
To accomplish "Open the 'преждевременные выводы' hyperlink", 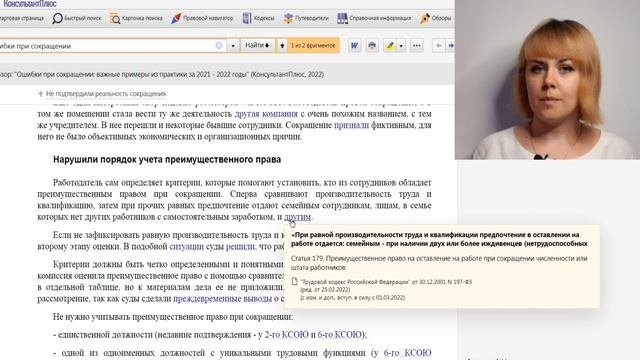I will click(222, 299).
